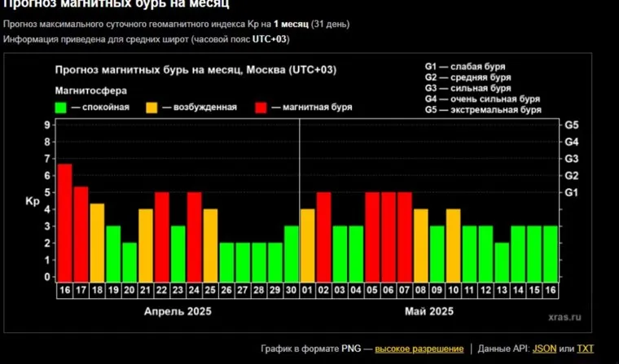Click the G5 storm level axis label
The width and height of the screenshot is (619, 364).
[x=572, y=125]
